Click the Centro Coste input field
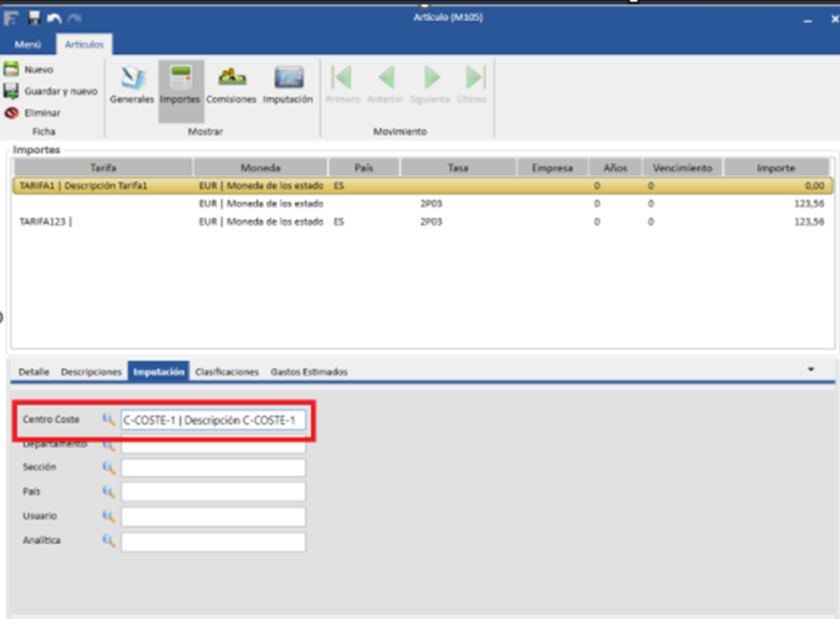The image size is (840, 619). click(213, 420)
